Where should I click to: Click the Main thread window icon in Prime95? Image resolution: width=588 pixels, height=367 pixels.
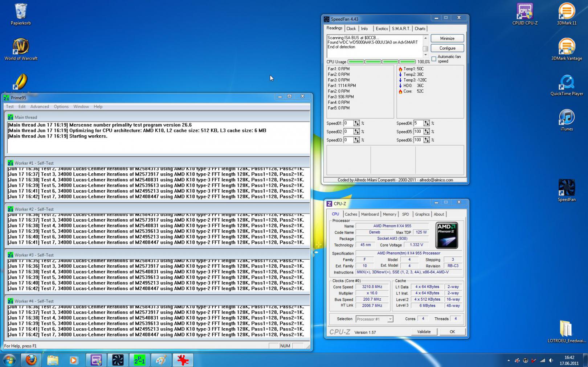coord(10,117)
